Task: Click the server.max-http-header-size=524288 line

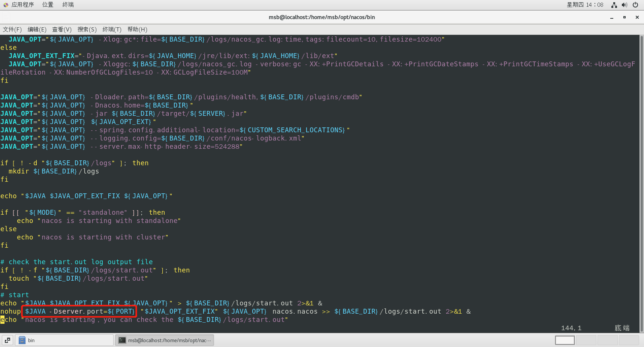Action: click(121, 147)
